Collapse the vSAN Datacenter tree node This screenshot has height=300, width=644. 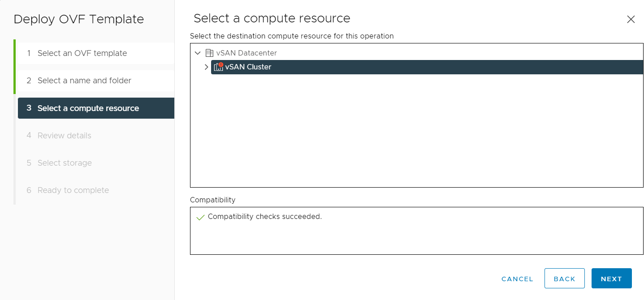click(198, 53)
